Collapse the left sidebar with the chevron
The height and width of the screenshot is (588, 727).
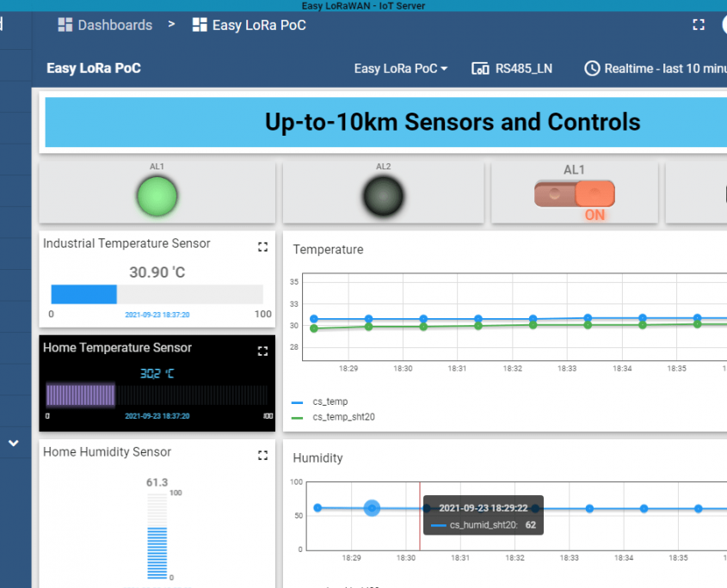pos(14,443)
